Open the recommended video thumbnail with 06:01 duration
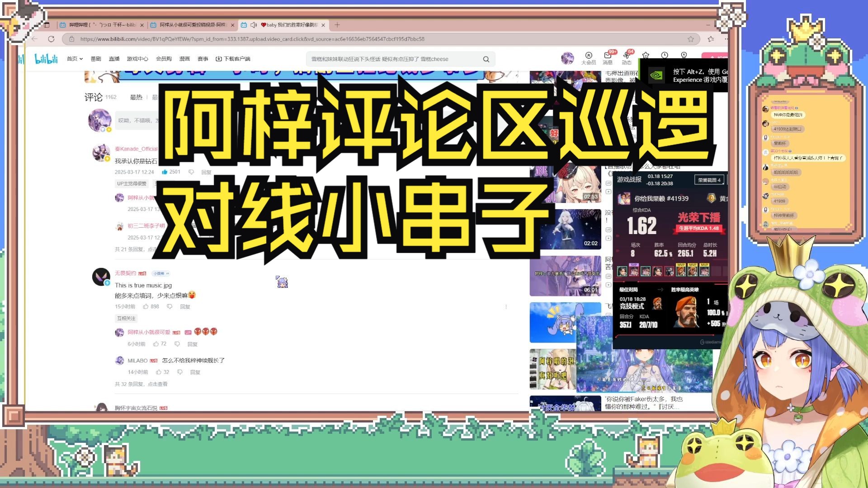 click(x=565, y=276)
